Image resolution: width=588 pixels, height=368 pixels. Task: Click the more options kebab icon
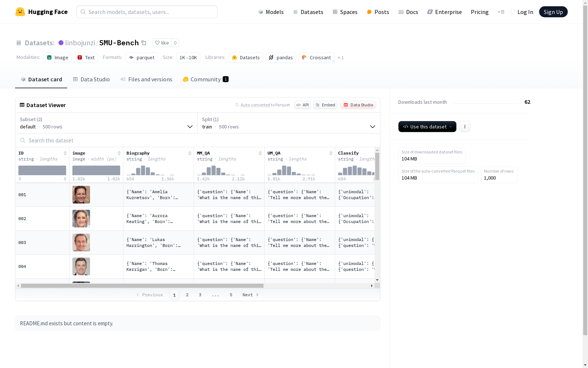(465, 127)
